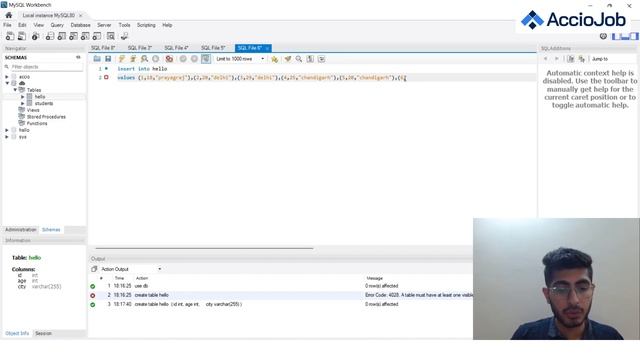This screenshot has height=360, width=640.
Task: Focus the Filter objects search field
Action: 46,67
